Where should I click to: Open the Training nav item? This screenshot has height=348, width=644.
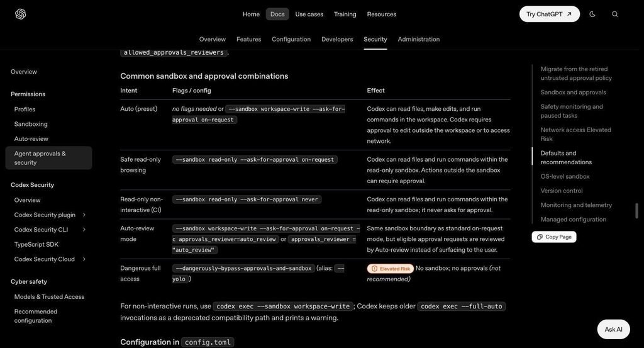[x=345, y=14]
